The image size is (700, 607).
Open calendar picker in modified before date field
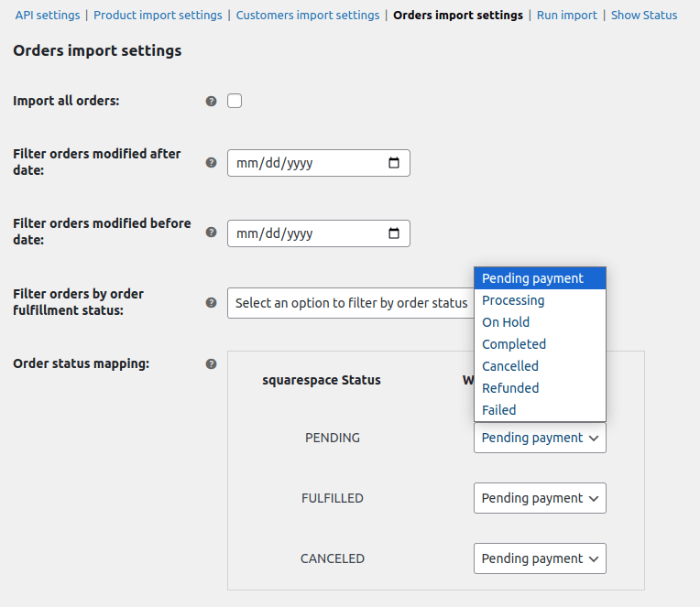point(394,233)
